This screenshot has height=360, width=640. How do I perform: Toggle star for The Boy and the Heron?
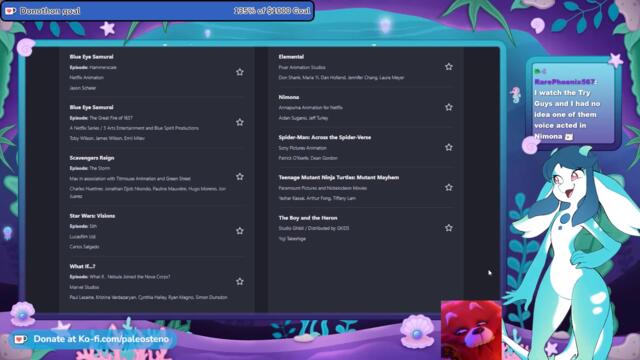click(x=449, y=228)
